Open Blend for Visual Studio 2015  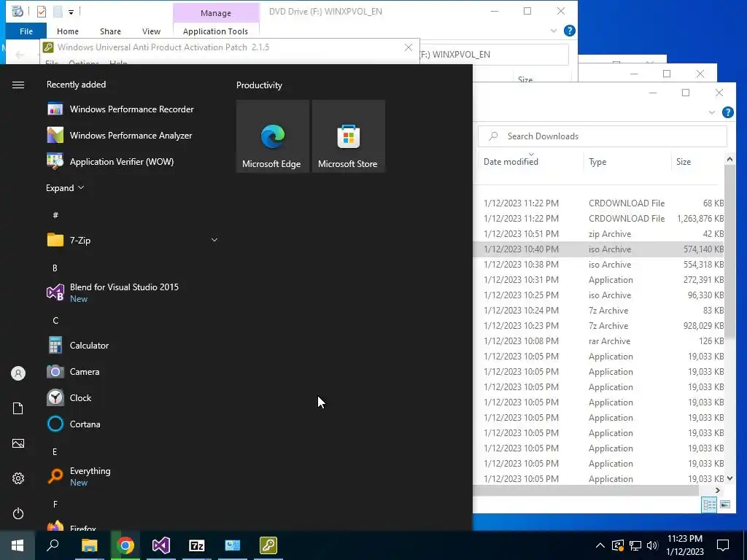(112, 292)
